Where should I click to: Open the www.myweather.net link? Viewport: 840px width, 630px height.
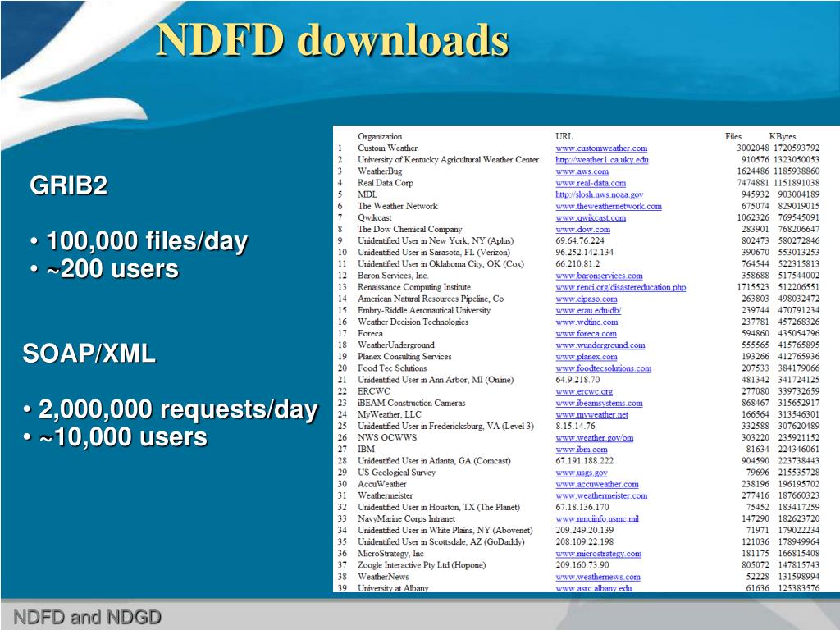coord(592,414)
